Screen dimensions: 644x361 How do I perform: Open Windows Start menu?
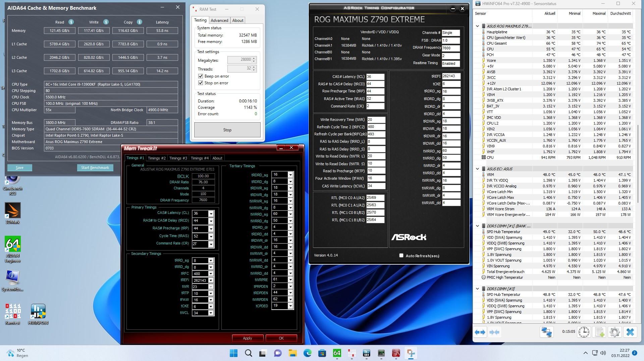coord(234,353)
